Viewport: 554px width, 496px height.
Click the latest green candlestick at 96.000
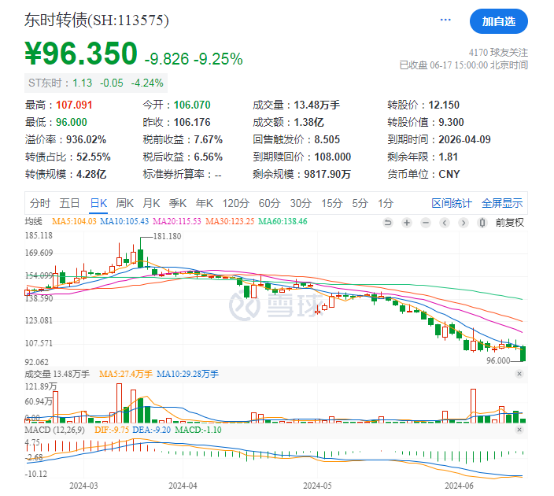tap(523, 354)
